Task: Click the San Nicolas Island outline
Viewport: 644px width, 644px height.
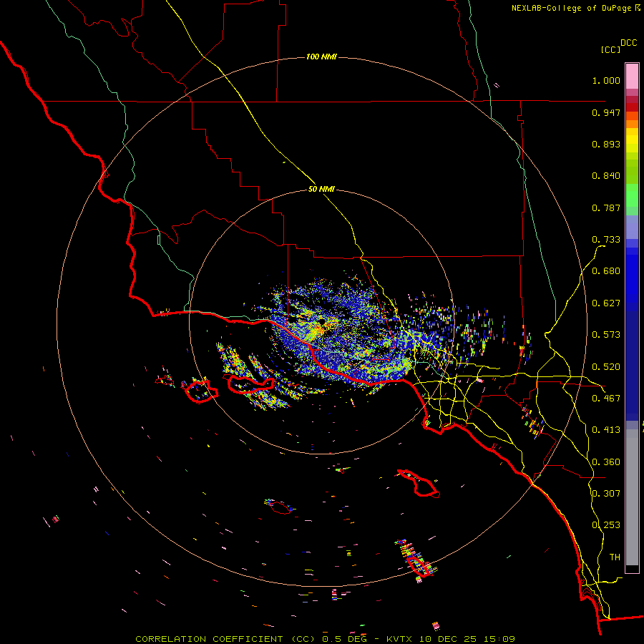Action: tap(281, 507)
